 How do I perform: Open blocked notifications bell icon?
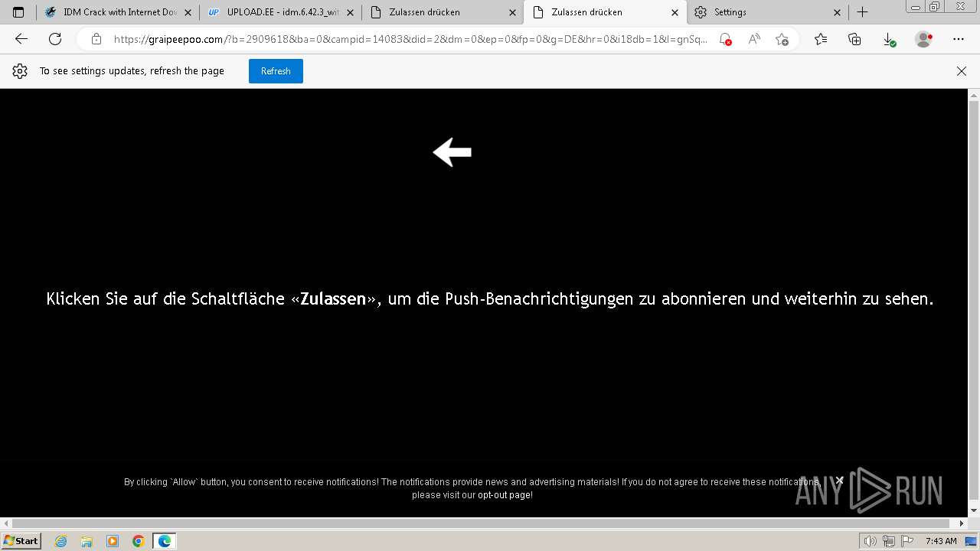coord(725,39)
